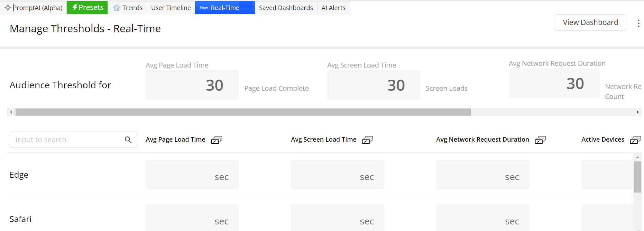Click the input to search field
Viewport: 644px width, 231px height.
(x=67, y=140)
